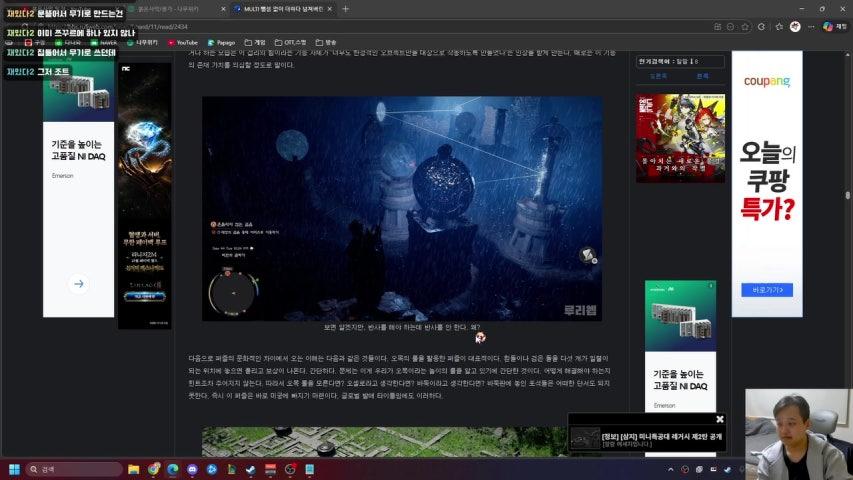Click the browser address bar
853x480 pixels.
pos(400,27)
